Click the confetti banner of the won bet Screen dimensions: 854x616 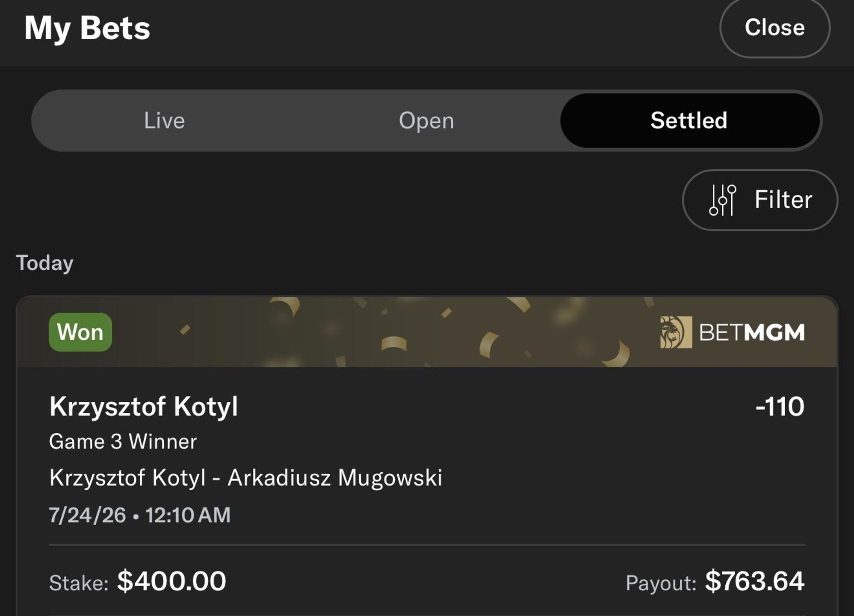pyautogui.click(x=427, y=332)
